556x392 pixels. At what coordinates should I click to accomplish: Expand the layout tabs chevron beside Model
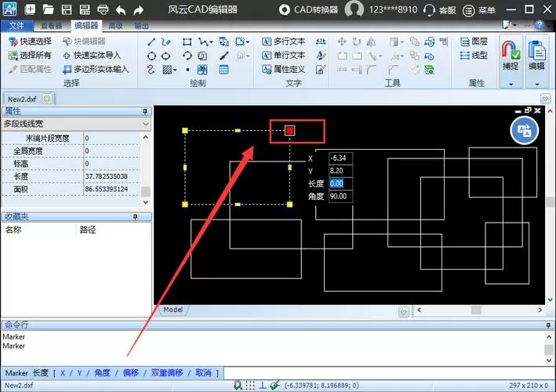(404, 312)
